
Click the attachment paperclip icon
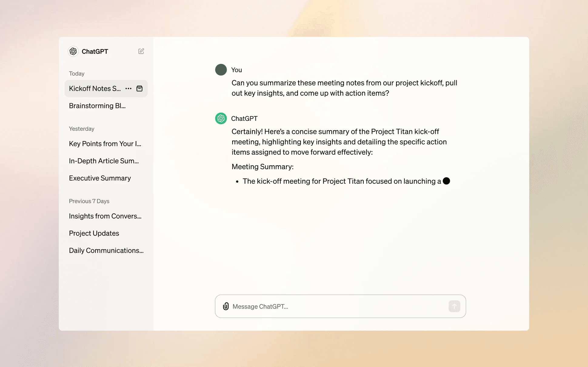coord(226,306)
